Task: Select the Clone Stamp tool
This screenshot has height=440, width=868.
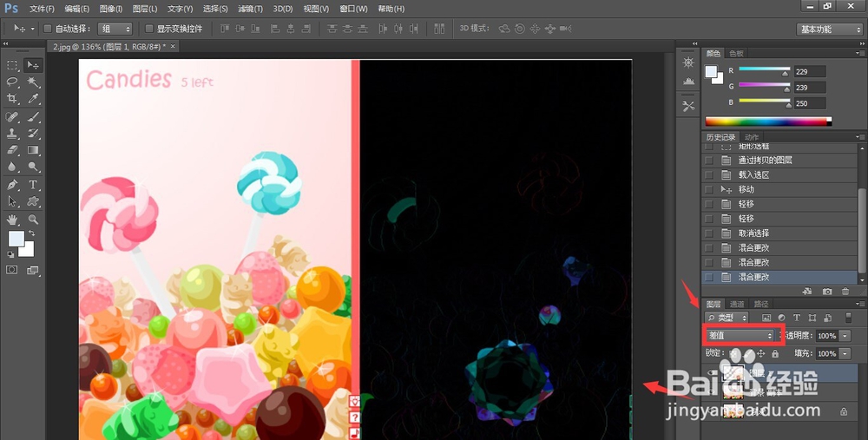Action: point(12,134)
